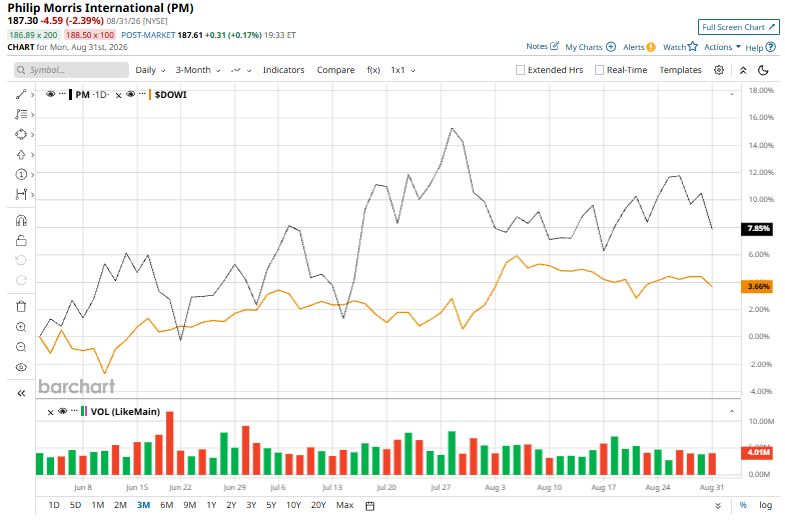Activate the magnet snap tool
The height and width of the screenshot is (522, 785).
click(x=21, y=220)
